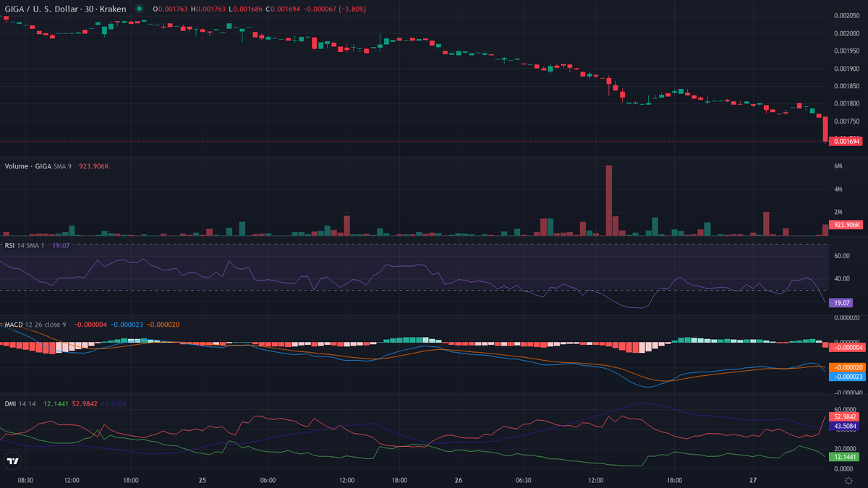The height and width of the screenshot is (488, 868).
Task: Click price axis label 0.001900
Action: pyautogui.click(x=846, y=69)
